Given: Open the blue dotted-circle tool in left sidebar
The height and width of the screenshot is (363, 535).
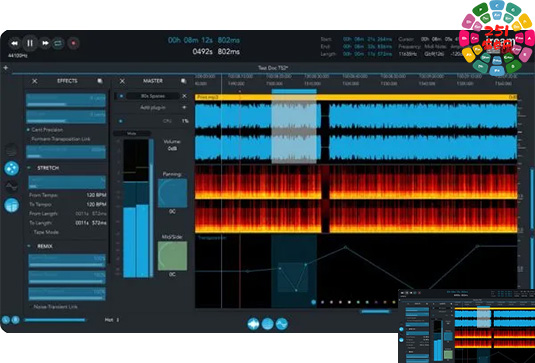Looking at the screenshot, I should pyautogui.click(x=11, y=169).
